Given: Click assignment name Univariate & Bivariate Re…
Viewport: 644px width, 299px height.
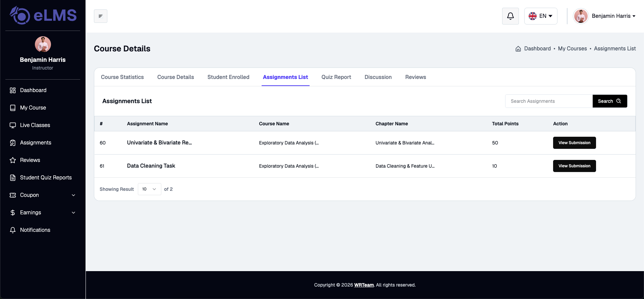Looking at the screenshot, I should (x=159, y=143).
